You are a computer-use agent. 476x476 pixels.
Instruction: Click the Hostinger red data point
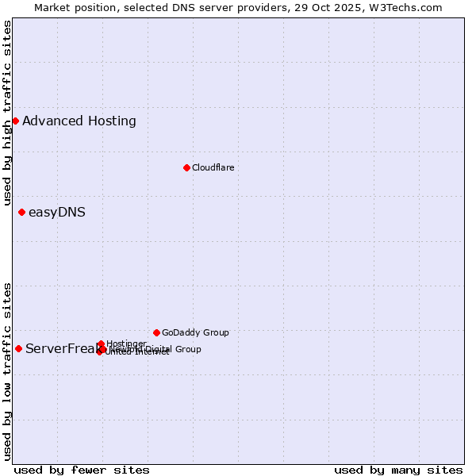(x=101, y=344)
